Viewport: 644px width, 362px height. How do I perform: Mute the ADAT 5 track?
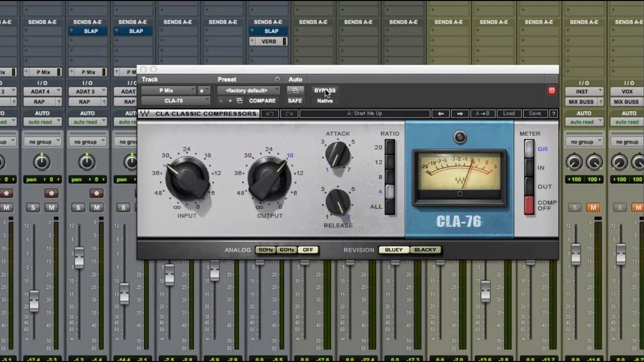96,208
